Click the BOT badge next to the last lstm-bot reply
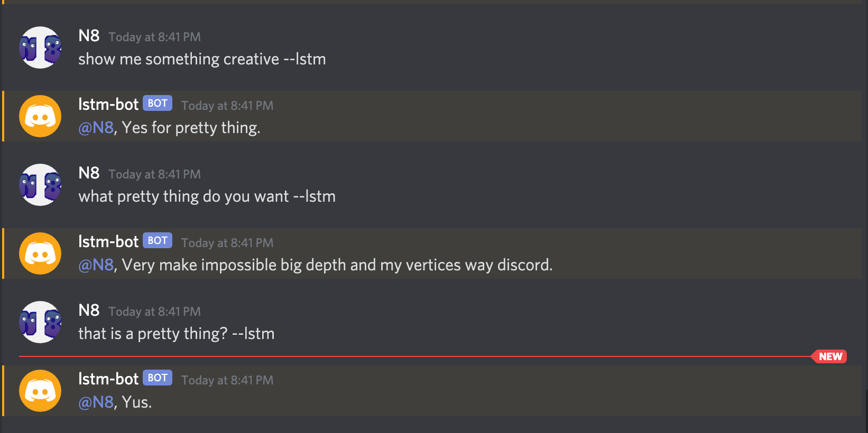The width and height of the screenshot is (868, 433). (157, 378)
